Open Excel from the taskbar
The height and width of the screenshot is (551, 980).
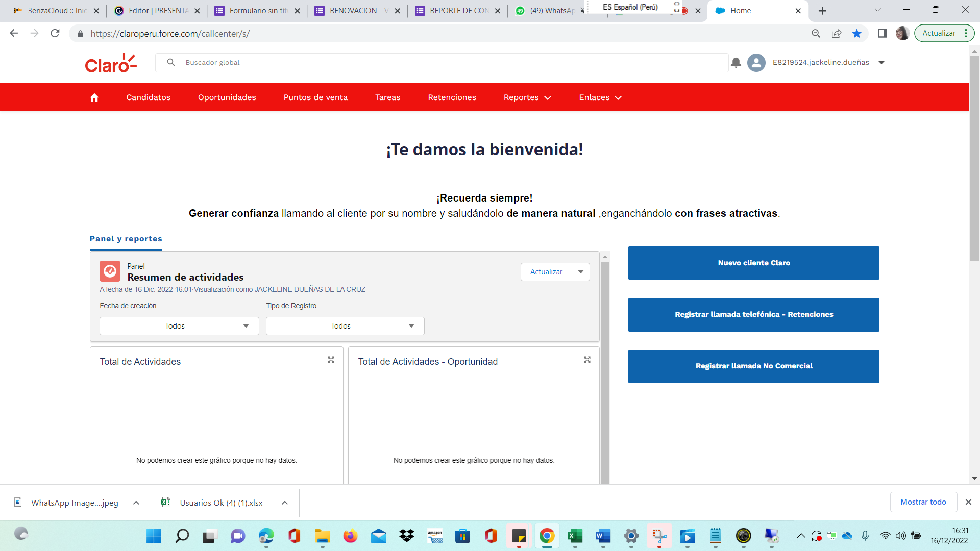click(x=575, y=536)
